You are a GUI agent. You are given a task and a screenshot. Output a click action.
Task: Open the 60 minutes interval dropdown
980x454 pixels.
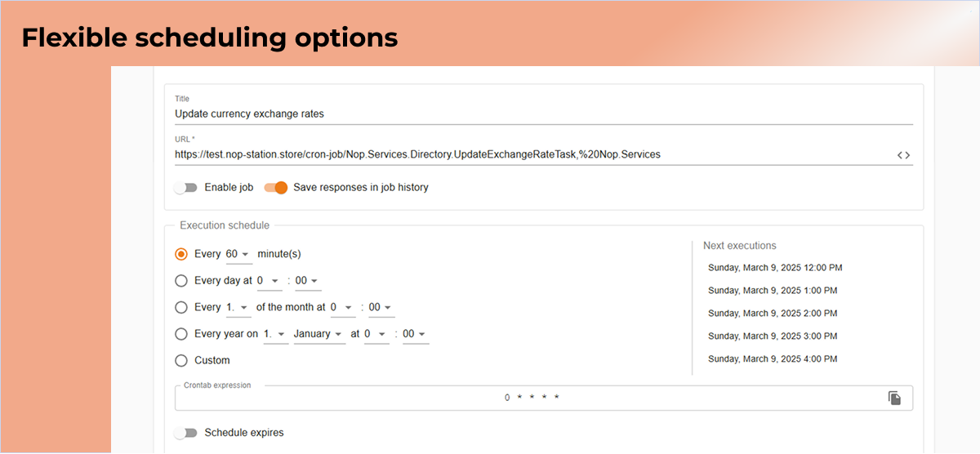(238, 255)
